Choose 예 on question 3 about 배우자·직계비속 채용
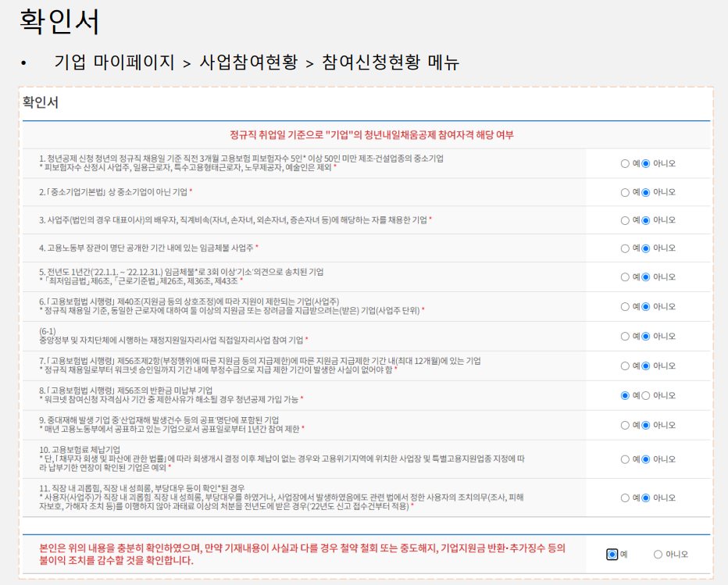The width and height of the screenshot is (728, 585). pos(625,219)
